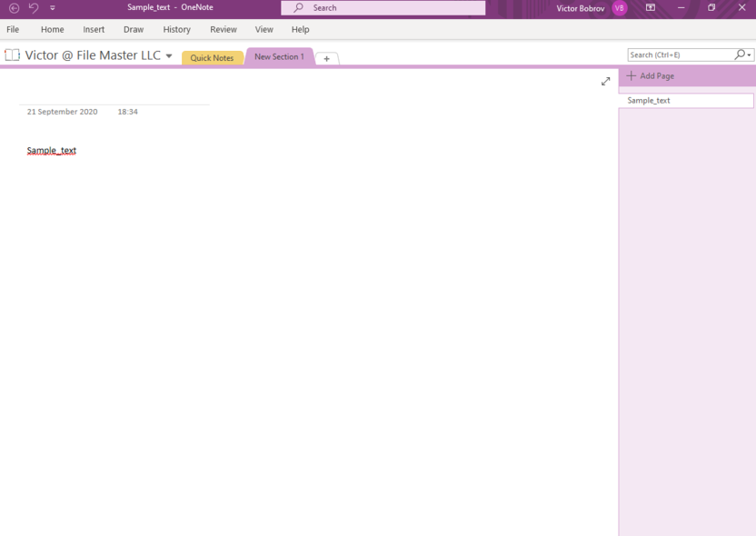
Task: Click the title bar Search box
Action: pos(383,8)
